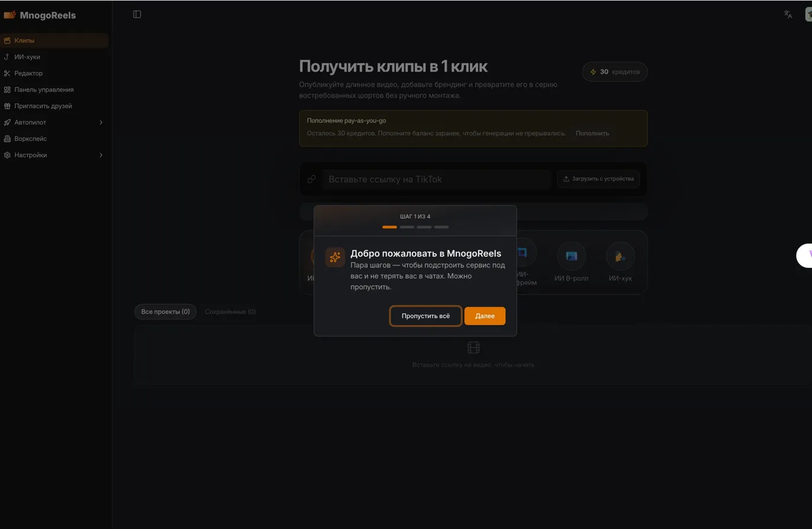Click the sparkle icon in welcome dialog
812x529 pixels.
(335, 257)
